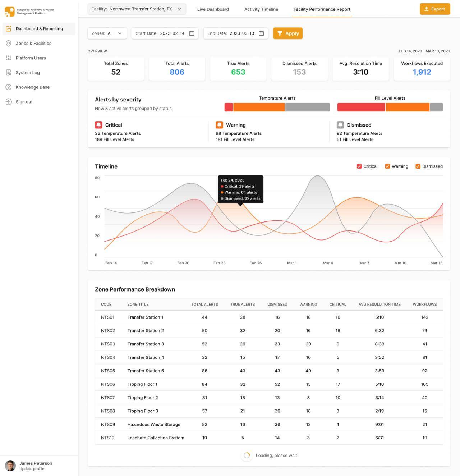Sort by AVG RESOLUTION TIME column header
Screen dimensions: 460x476
coord(379,305)
